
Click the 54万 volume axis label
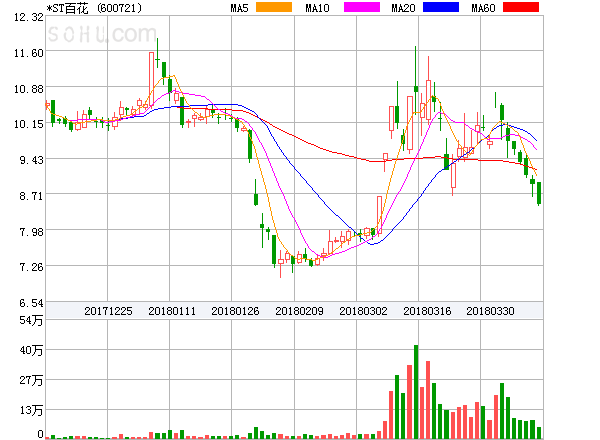31,320
